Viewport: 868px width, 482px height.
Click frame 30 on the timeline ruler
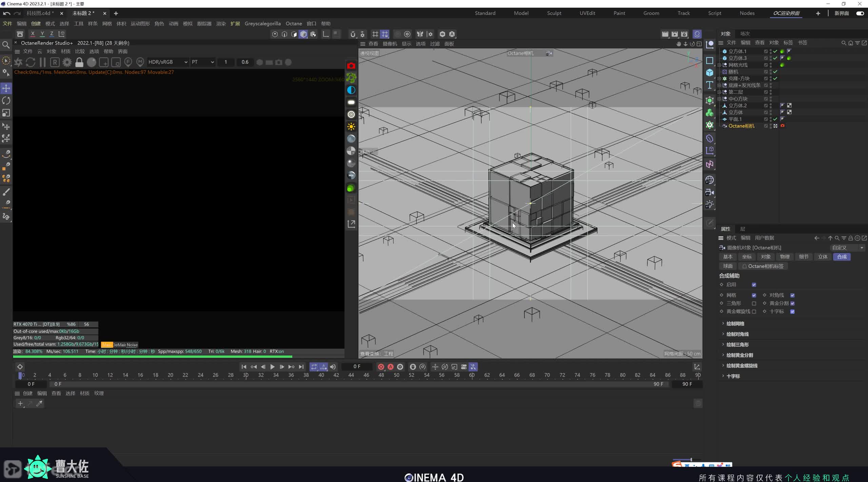click(246, 375)
